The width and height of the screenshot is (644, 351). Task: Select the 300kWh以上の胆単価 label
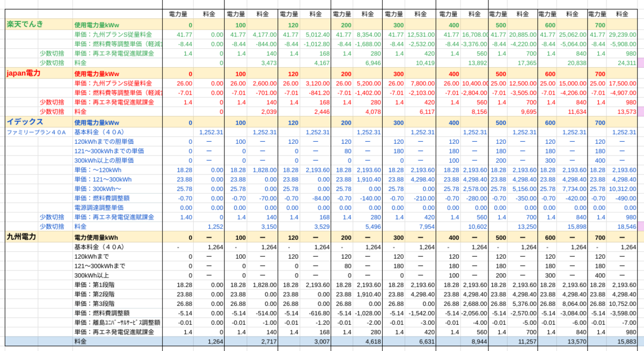tap(104, 160)
